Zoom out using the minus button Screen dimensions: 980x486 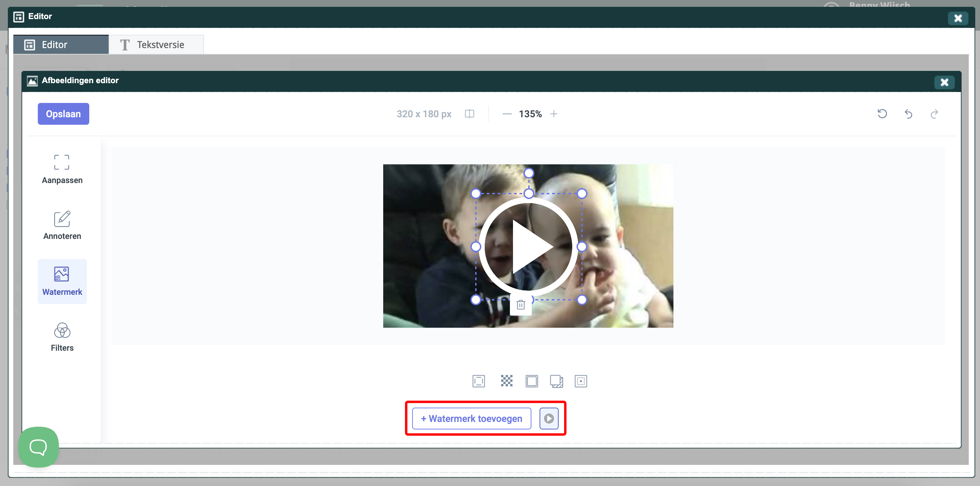click(507, 113)
